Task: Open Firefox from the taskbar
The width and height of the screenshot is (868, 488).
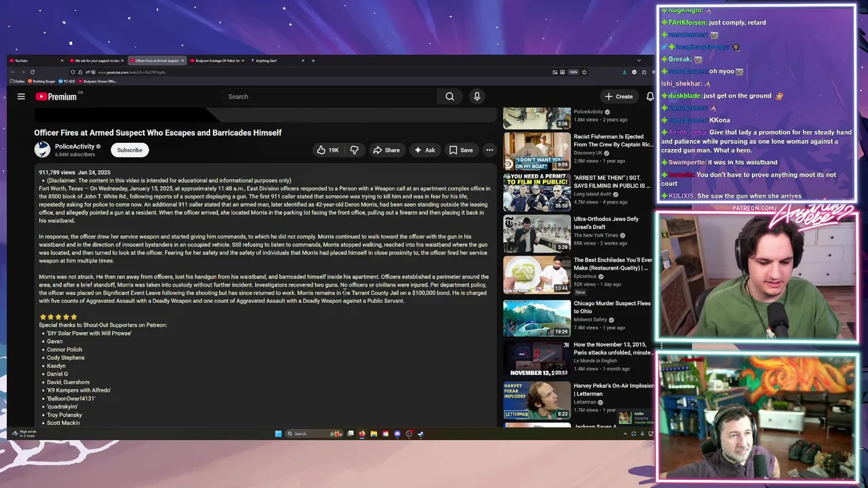Action: 362,434
